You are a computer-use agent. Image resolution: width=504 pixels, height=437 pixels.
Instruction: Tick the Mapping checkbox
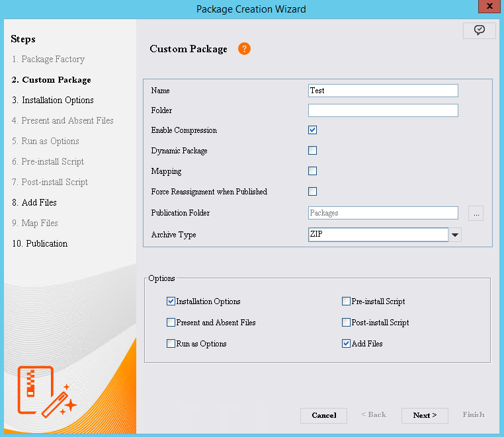pos(313,171)
